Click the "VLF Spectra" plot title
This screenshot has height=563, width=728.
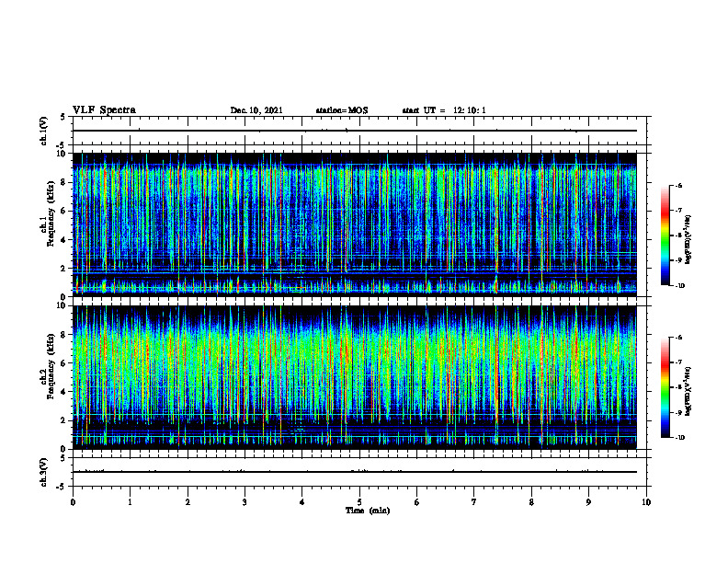click(104, 110)
